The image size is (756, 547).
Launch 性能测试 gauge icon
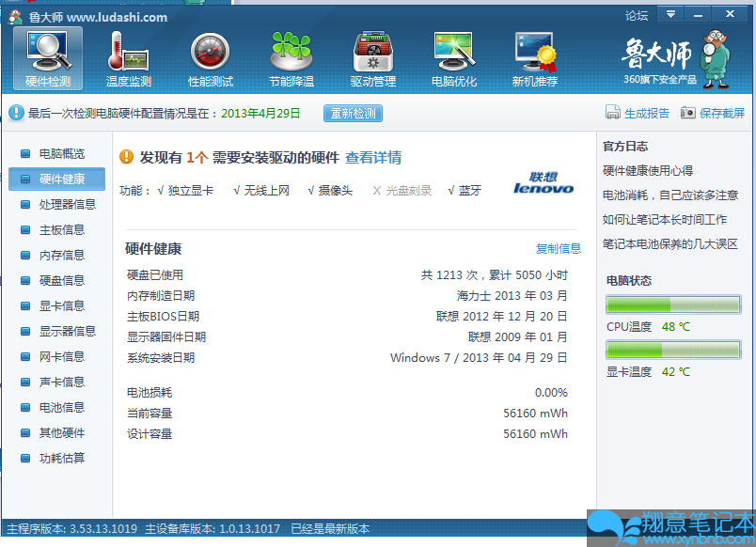click(x=211, y=58)
